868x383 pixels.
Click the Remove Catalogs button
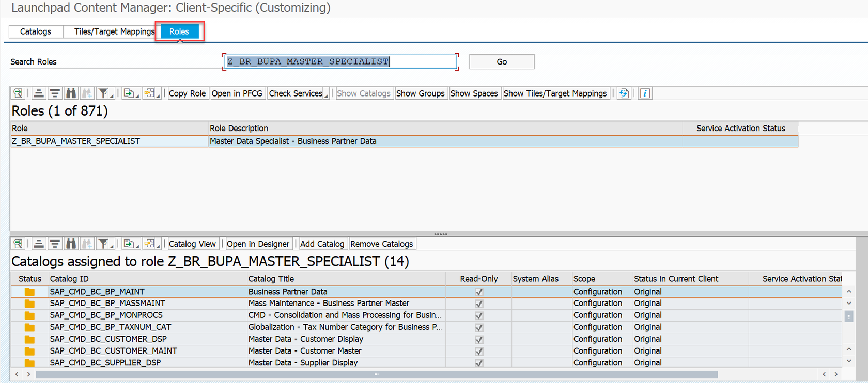tap(381, 244)
